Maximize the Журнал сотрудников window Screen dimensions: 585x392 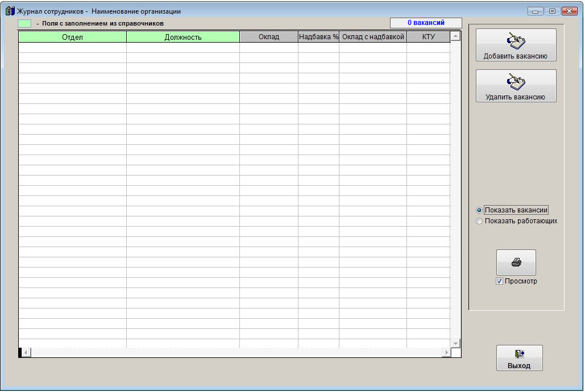[x=552, y=11]
